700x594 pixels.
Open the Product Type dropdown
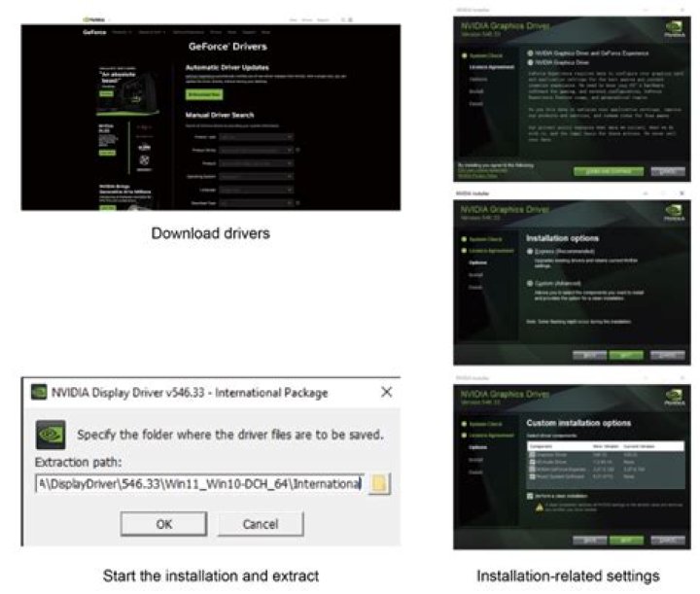coord(257,137)
